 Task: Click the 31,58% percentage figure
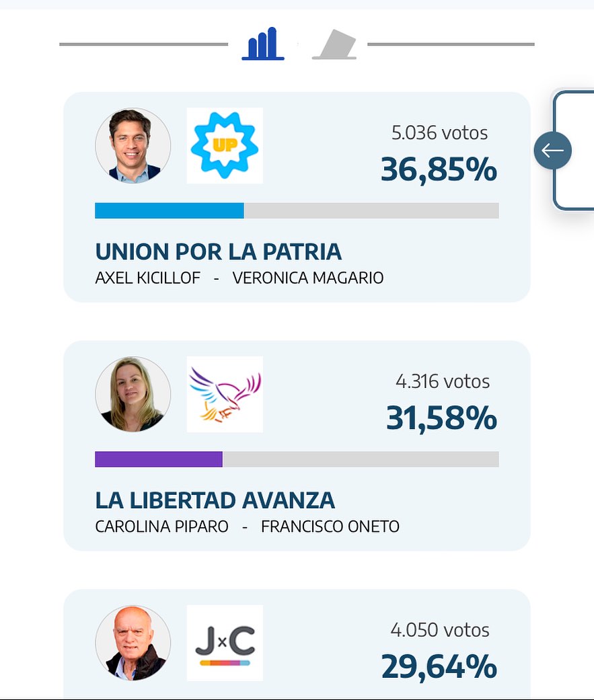pos(441,418)
